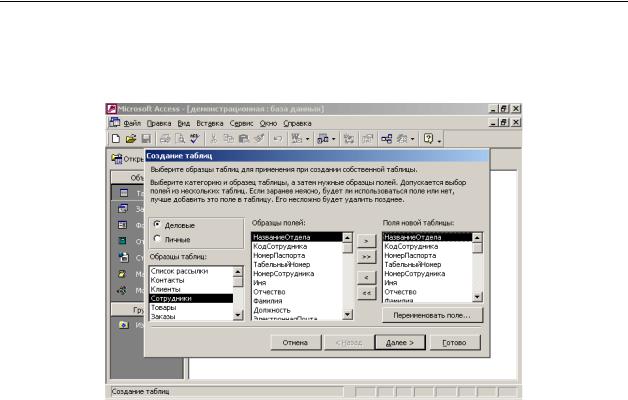Create a new database with toolbar icon

(x=116, y=139)
